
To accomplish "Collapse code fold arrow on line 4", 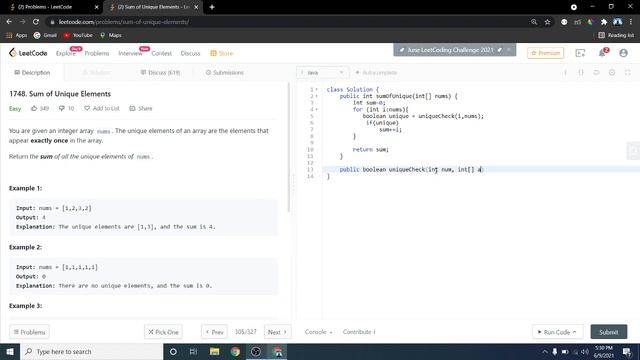I will point(317,109).
